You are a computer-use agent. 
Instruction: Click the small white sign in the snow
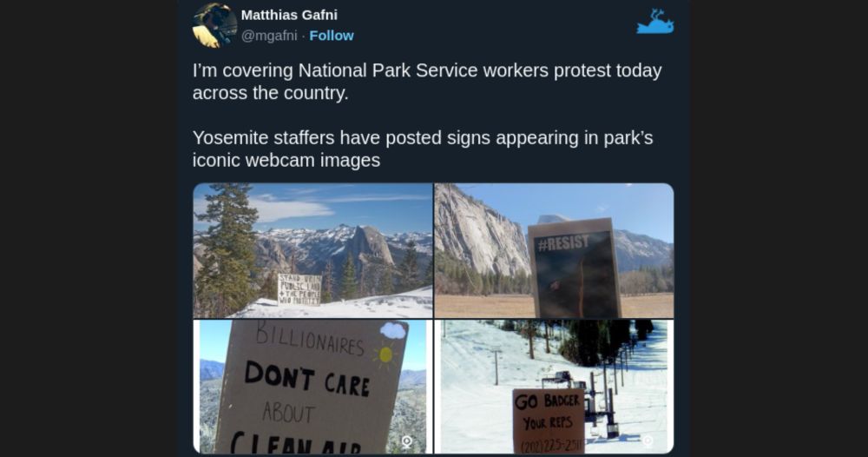(299, 289)
